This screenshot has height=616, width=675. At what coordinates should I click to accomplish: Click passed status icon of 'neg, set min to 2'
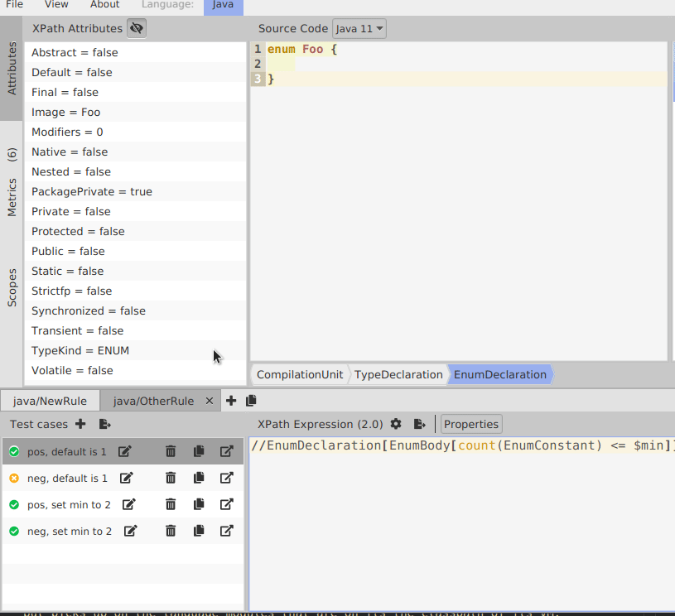[x=14, y=531]
